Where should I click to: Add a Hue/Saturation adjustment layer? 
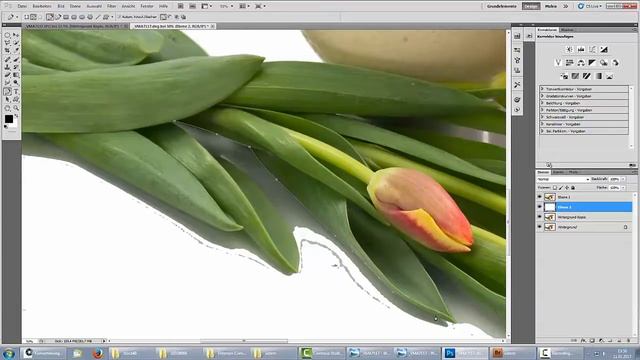(569, 62)
